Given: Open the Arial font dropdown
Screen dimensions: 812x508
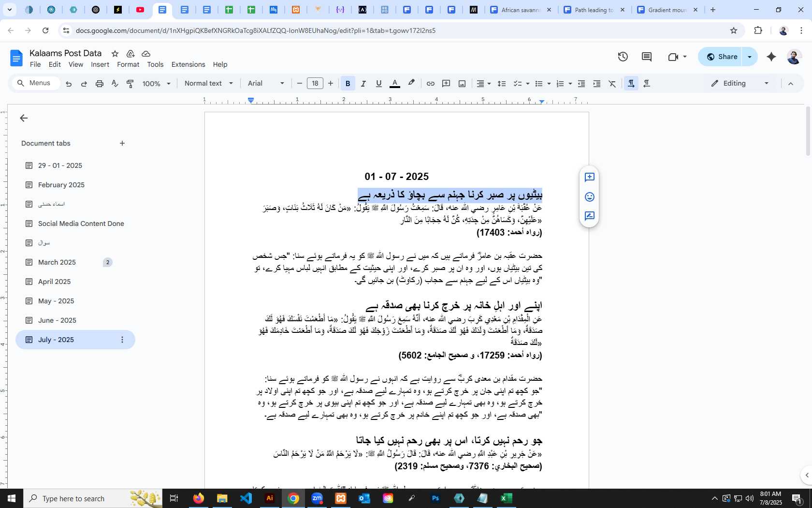Looking at the screenshot, I should (x=266, y=84).
